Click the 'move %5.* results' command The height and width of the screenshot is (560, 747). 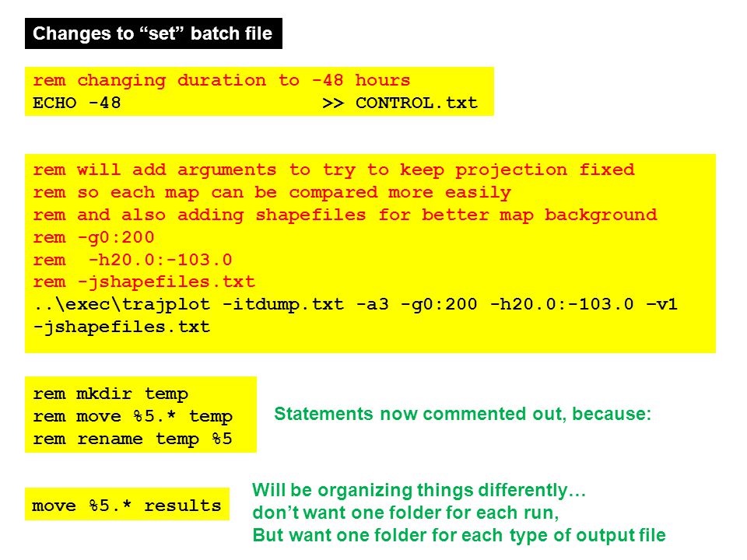(x=127, y=506)
